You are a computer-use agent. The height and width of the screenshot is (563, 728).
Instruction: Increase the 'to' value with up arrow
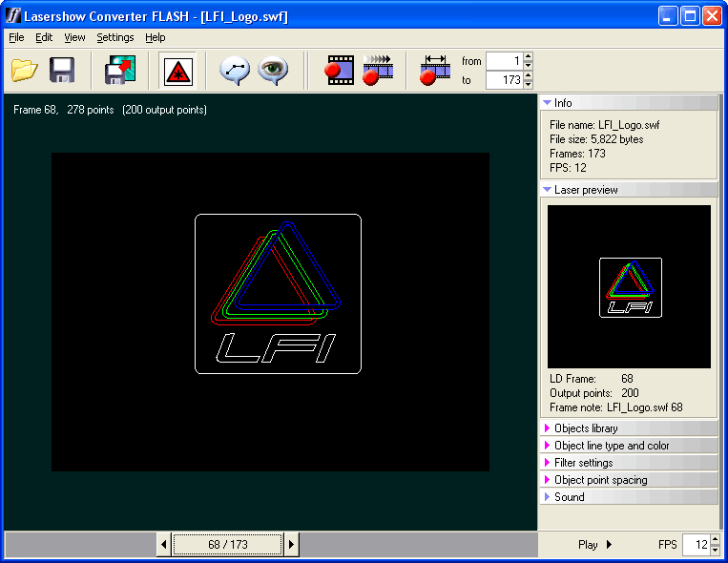point(528,75)
